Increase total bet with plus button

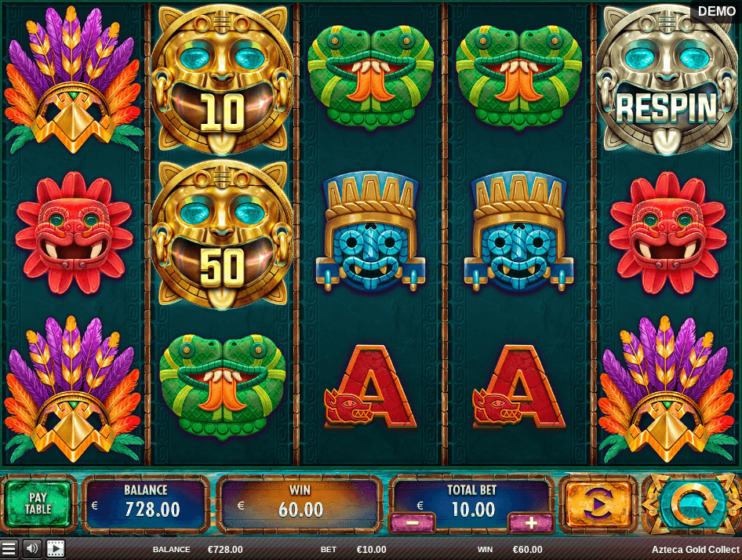click(x=530, y=522)
